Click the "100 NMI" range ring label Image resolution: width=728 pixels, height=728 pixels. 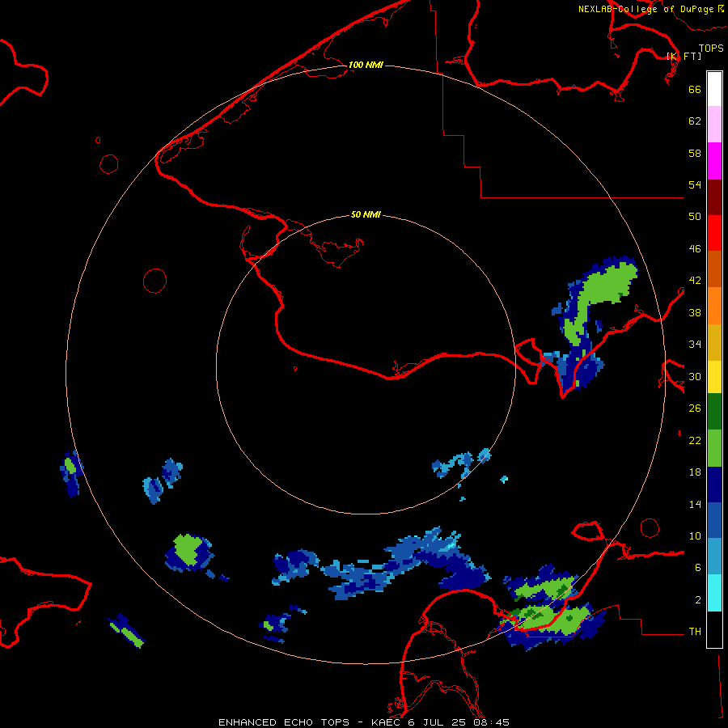[x=366, y=65]
